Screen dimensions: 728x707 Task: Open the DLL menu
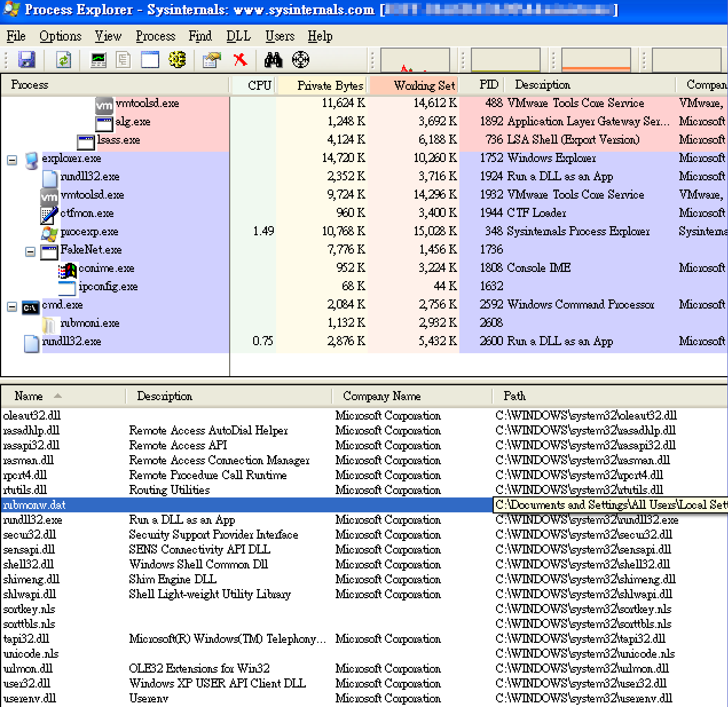238,36
